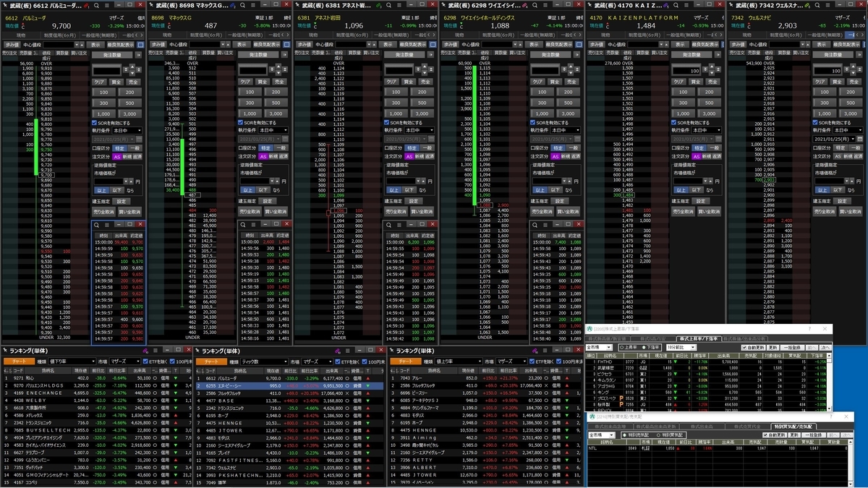The image size is (868, 488).
Task: Open the 10分前比 dropdown
Action: 681,348
